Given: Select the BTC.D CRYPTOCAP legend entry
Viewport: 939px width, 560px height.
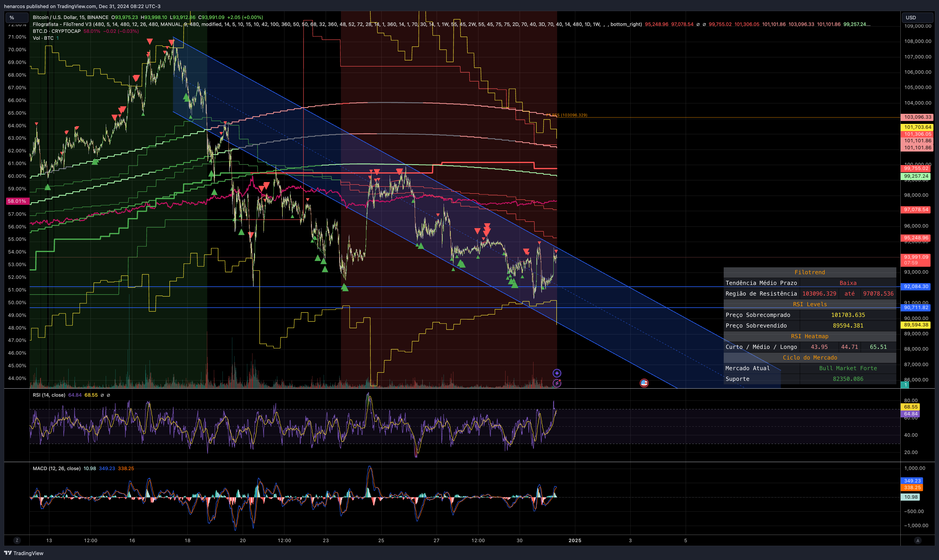Looking at the screenshot, I should coord(56,31).
